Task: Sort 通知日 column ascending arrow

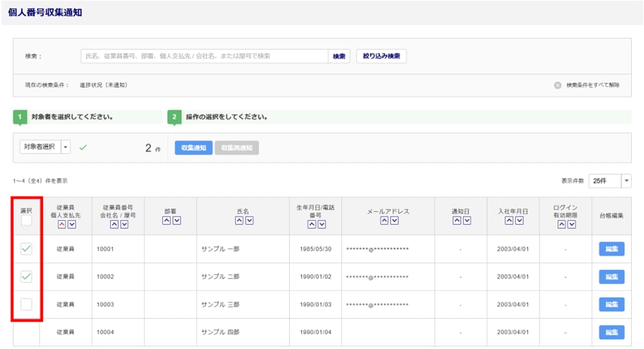Action: 455,221
